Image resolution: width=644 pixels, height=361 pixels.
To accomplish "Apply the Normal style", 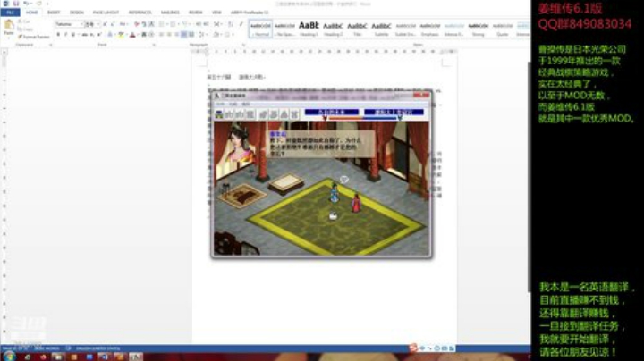I will point(260,29).
